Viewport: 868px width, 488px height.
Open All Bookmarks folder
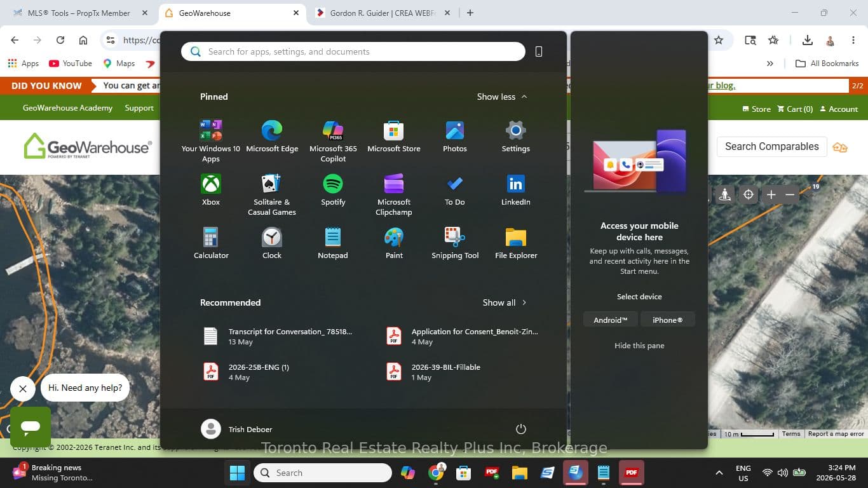[x=827, y=64]
